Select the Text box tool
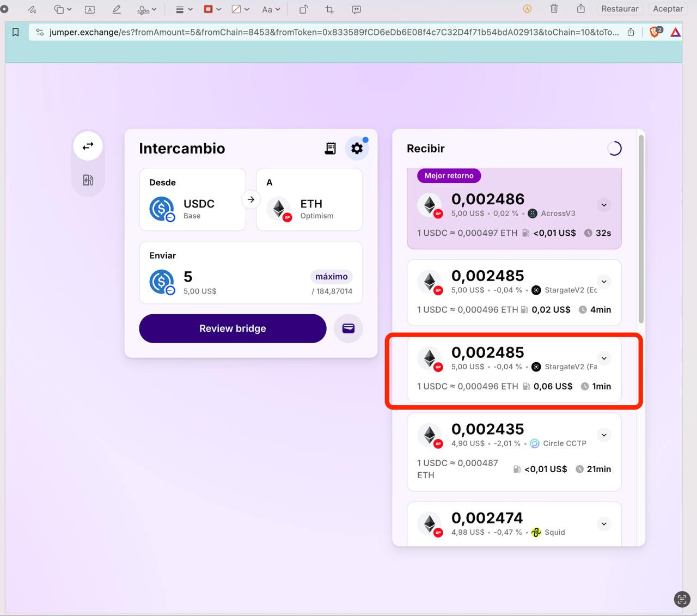Screen dimensions: 697x616 coord(90,9)
